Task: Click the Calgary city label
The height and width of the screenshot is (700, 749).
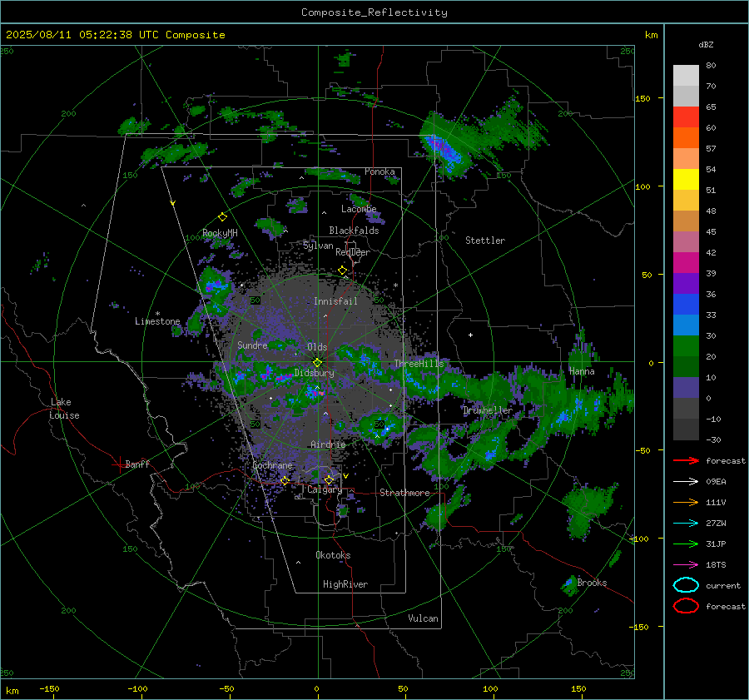Action: point(325,489)
